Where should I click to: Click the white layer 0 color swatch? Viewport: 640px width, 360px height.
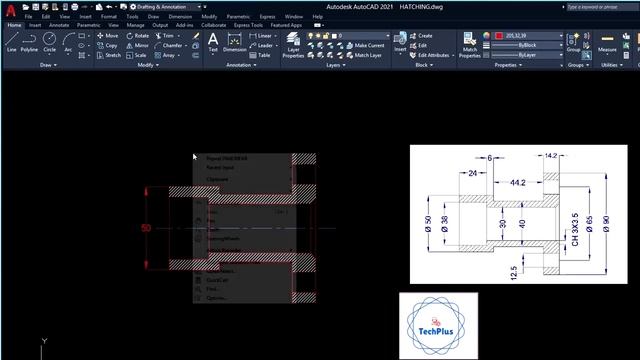pos(334,36)
